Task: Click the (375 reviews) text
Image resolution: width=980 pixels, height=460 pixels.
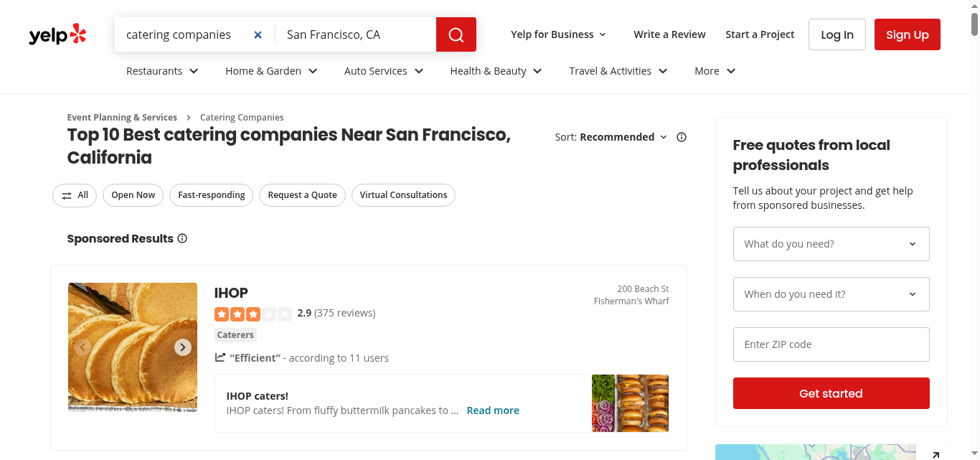Action: click(345, 313)
